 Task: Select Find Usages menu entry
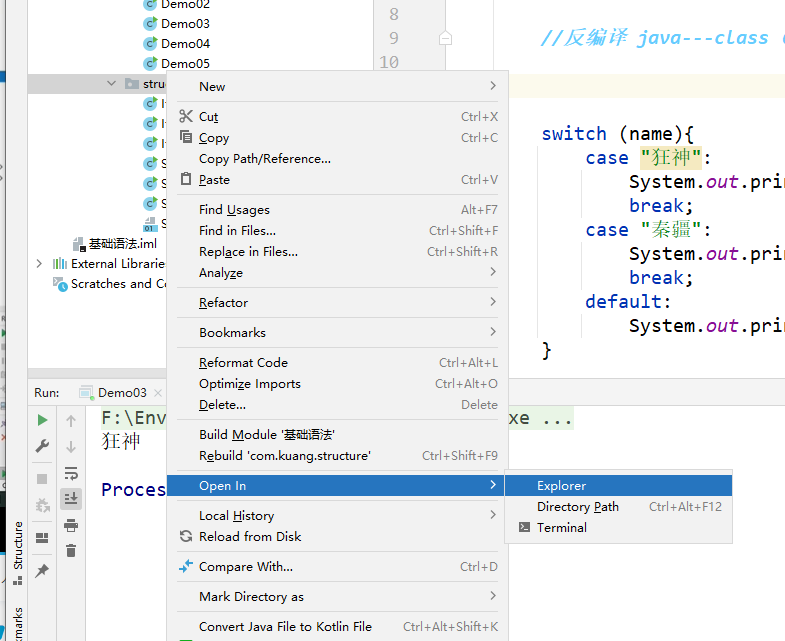pos(337,210)
